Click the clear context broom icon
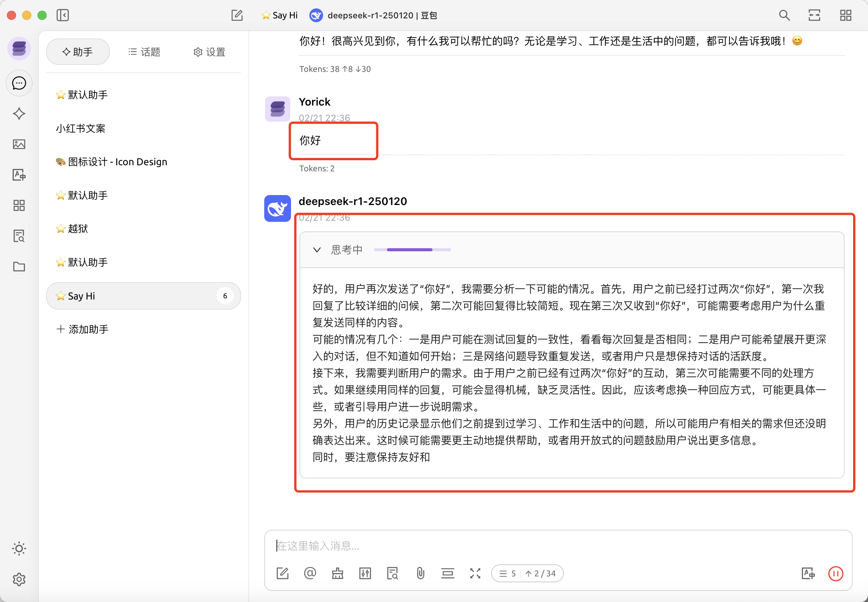This screenshot has height=602, width=868. coord(337,573)
